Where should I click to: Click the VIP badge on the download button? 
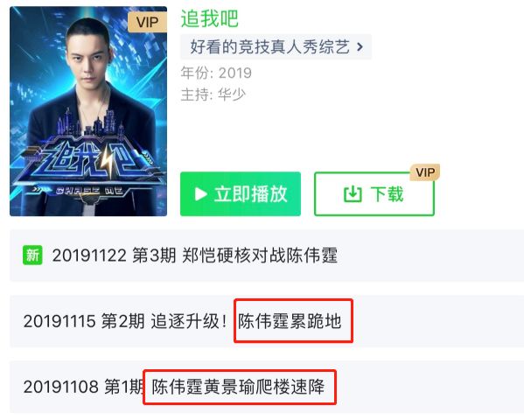click(425, 172)
